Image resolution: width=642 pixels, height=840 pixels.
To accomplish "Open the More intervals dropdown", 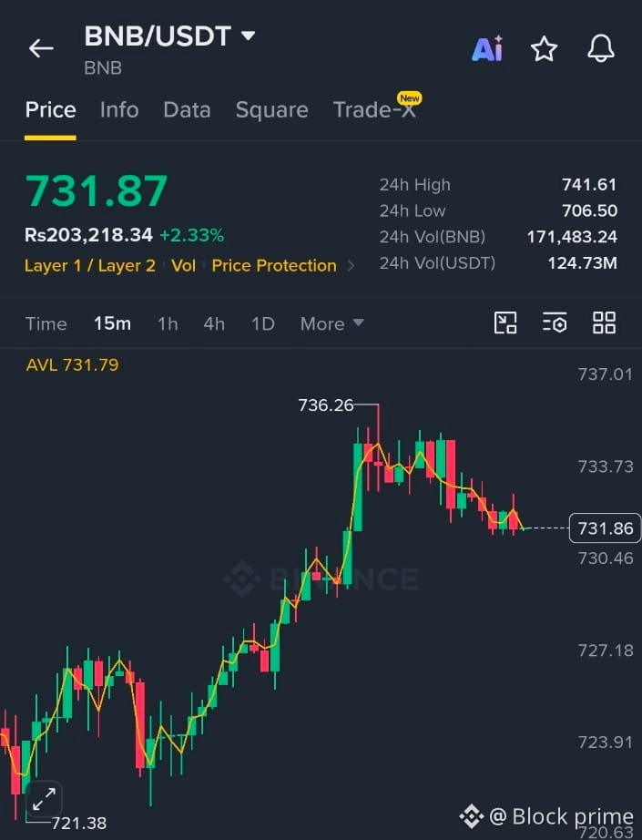I will (332, 323).
